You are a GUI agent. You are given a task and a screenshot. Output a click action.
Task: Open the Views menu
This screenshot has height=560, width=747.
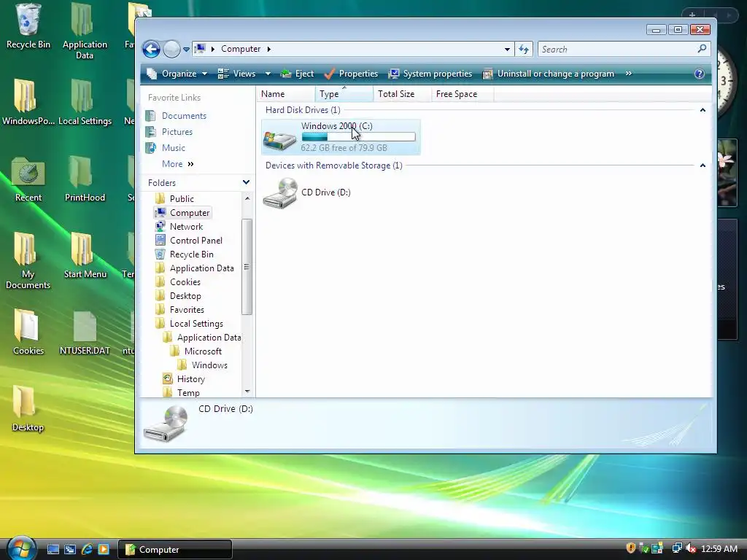click(x=238, y=74)
